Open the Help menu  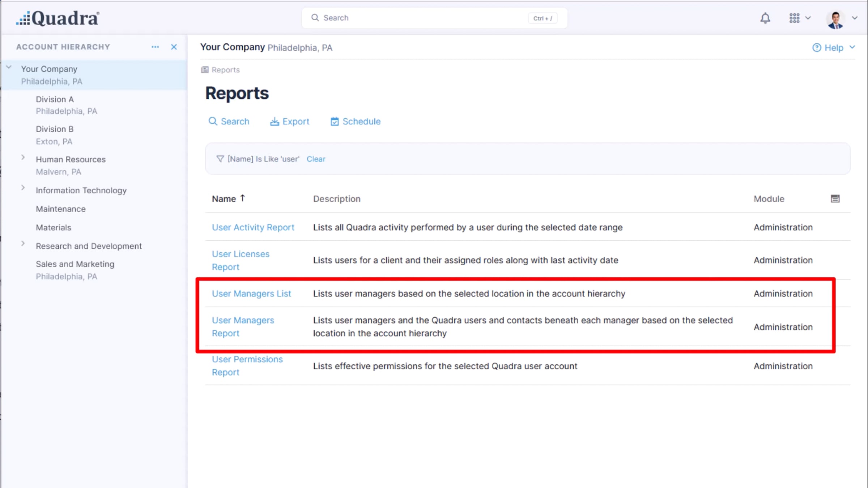(834, 48)
